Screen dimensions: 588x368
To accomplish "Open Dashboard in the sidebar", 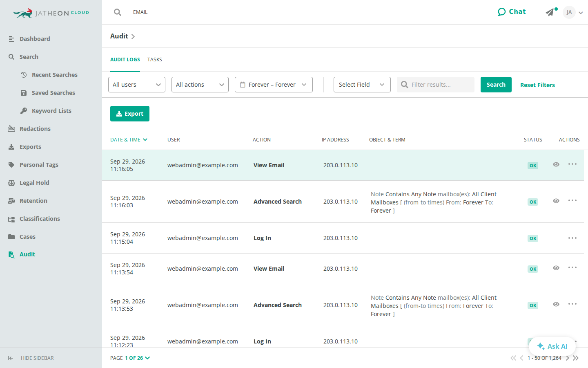I will click(x=35, y=39).
